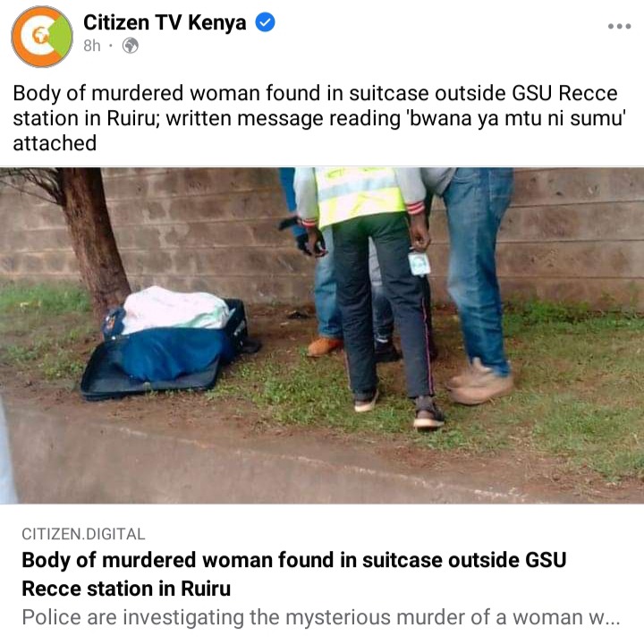Tap the word 'attached' in caption
Screen dimensions: 644x644
point(55,143)
